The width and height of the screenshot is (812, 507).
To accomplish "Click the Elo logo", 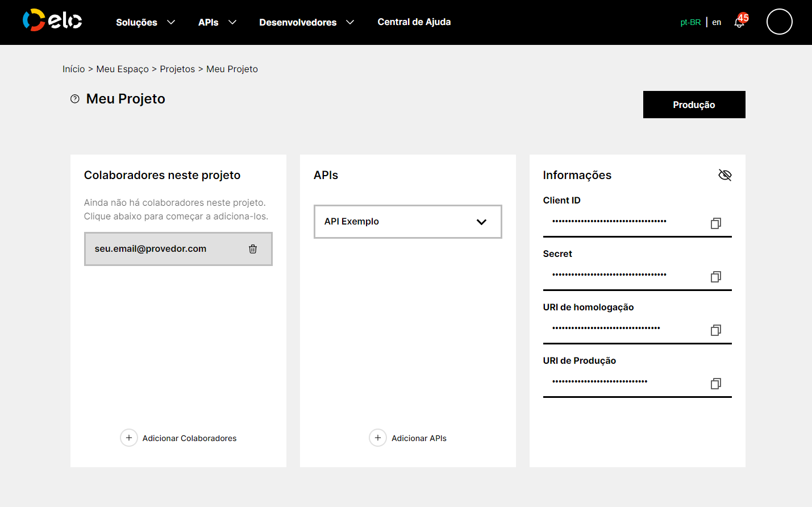I will pyautogui.click(x=52, y=20).
